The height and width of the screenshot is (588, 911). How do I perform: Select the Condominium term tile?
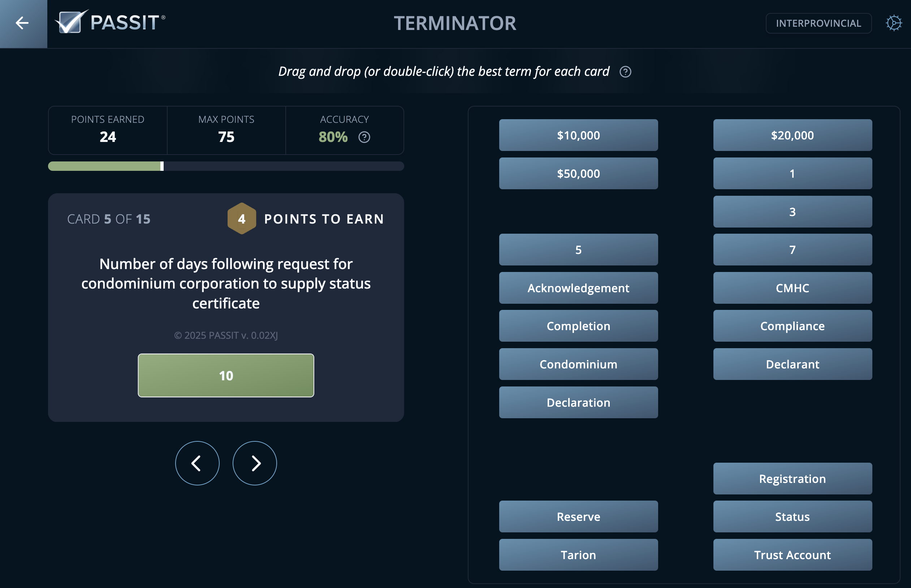[x=578, y=364]
